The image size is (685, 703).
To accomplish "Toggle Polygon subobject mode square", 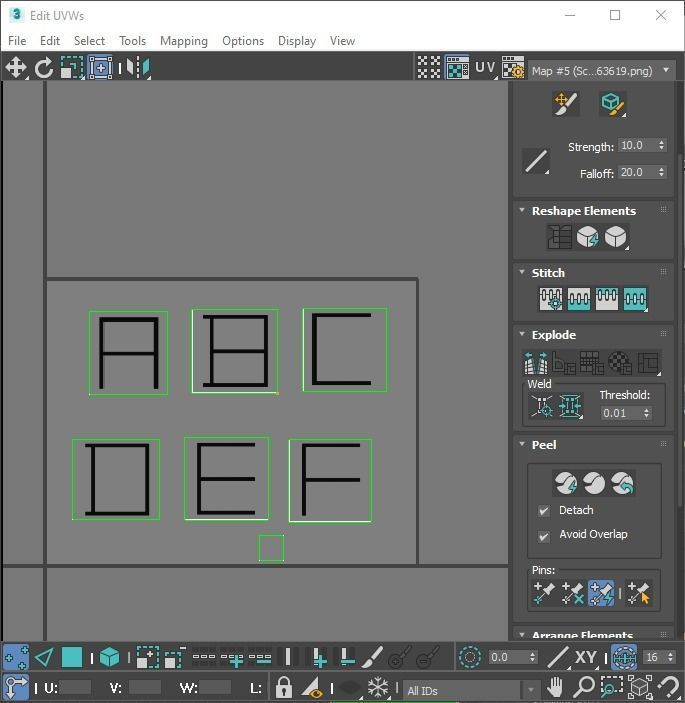I will [x=72, y=657].
